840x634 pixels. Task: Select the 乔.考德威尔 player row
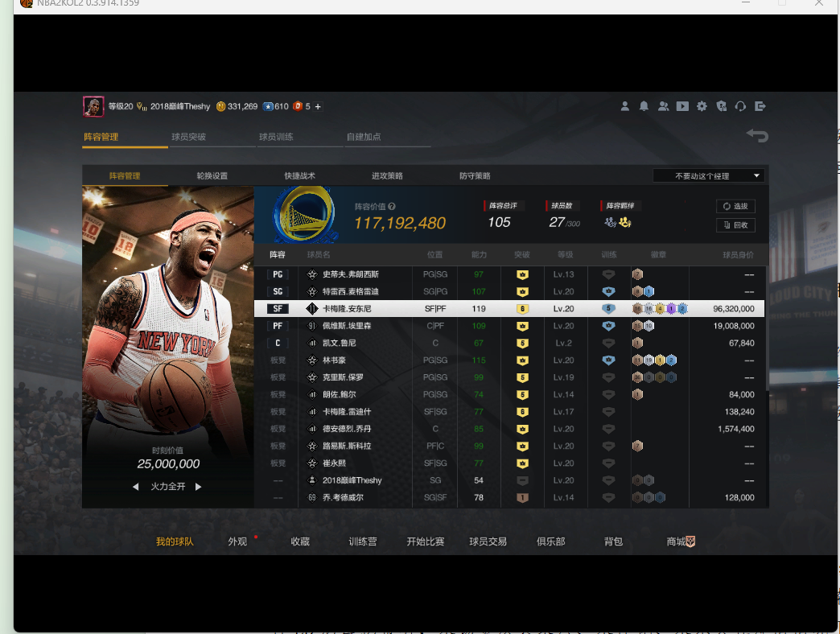coord(509,497)
